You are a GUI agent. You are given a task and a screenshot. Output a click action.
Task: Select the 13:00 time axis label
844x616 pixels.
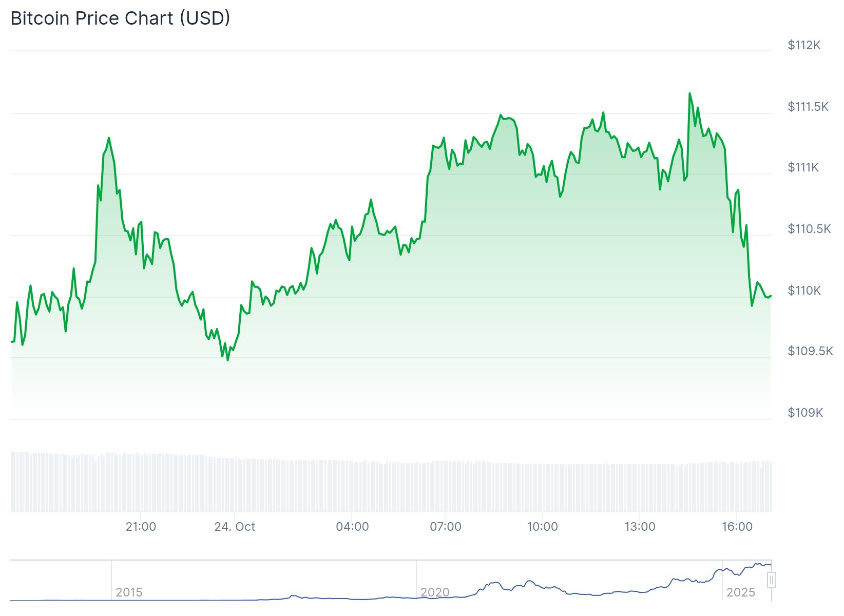click(640, 527)
